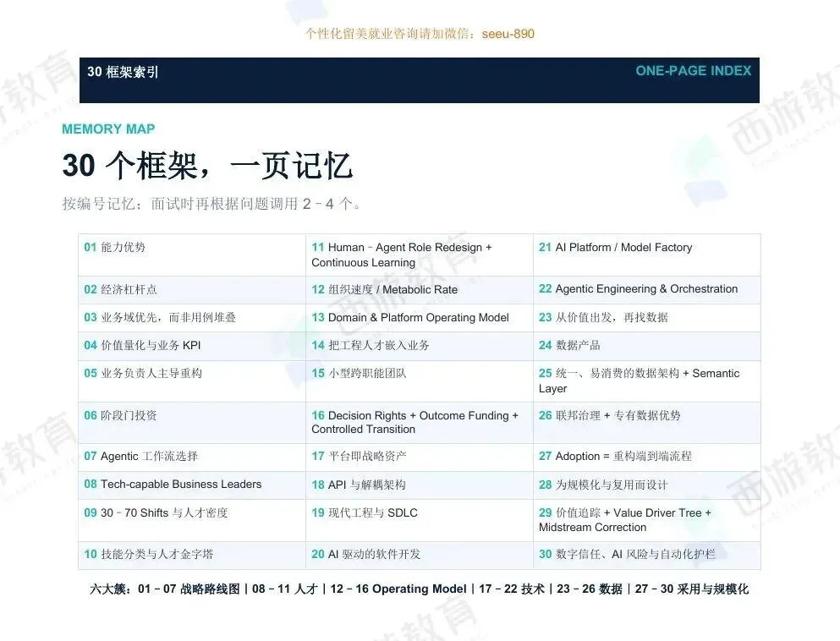Select cell '25 统一、易消费的数据架构 + Semantic Layer'
The height and width of the screenshot is (641, 840).
pyautogui.click(x=647, y=381)
